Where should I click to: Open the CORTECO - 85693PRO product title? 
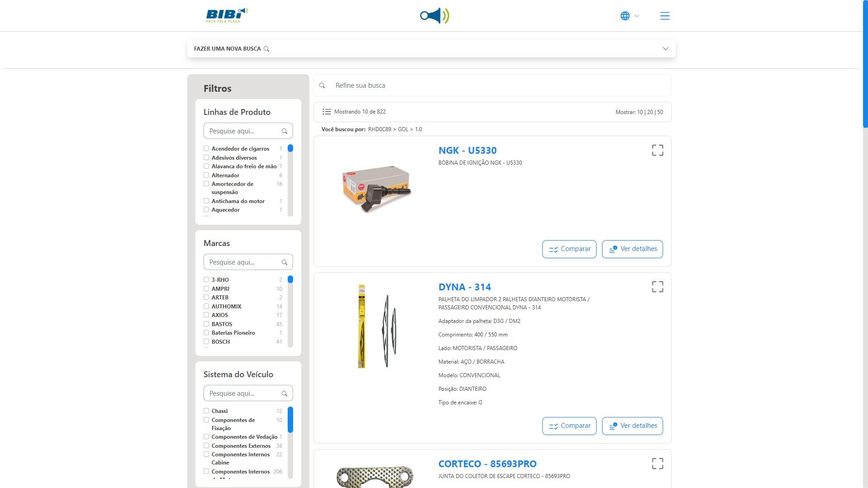coord(487,464)
